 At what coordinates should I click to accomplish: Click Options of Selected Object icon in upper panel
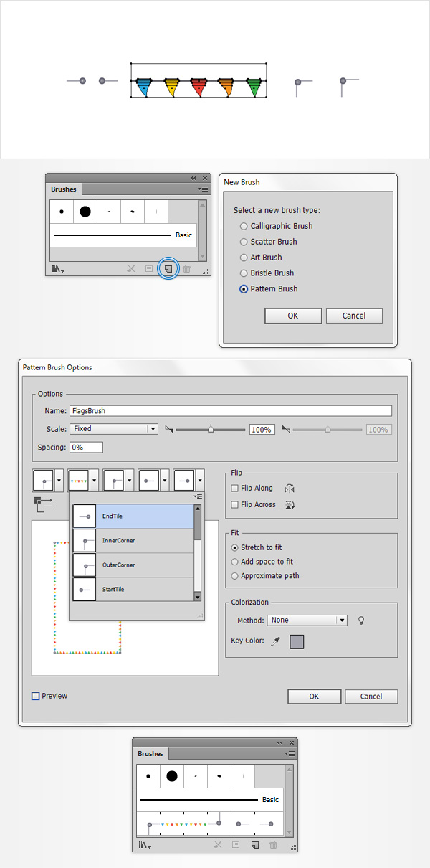(149, 268)
